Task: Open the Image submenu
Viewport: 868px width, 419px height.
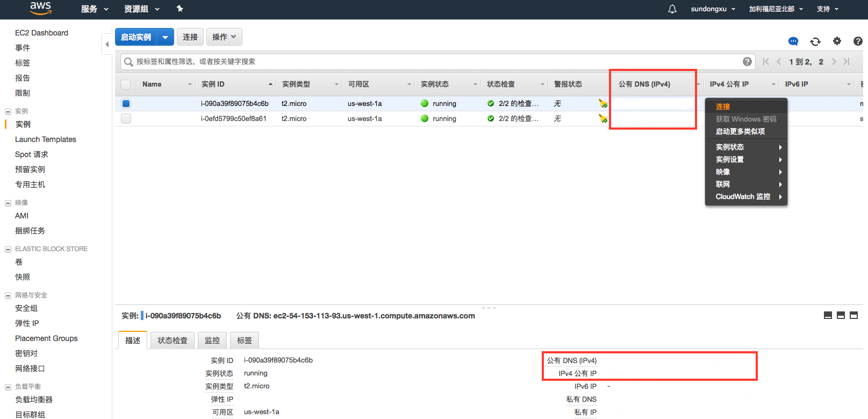Action: click(746, 172)
